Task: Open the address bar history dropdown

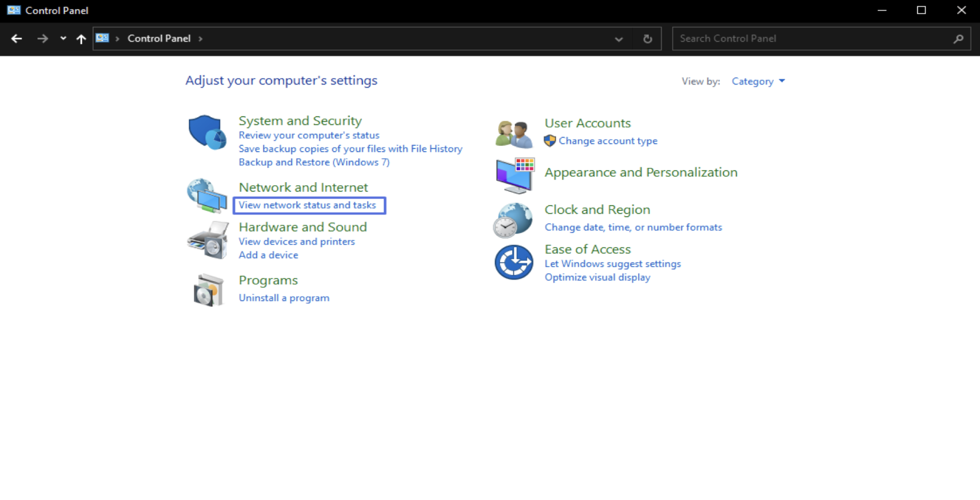Action: coord(619,39)
